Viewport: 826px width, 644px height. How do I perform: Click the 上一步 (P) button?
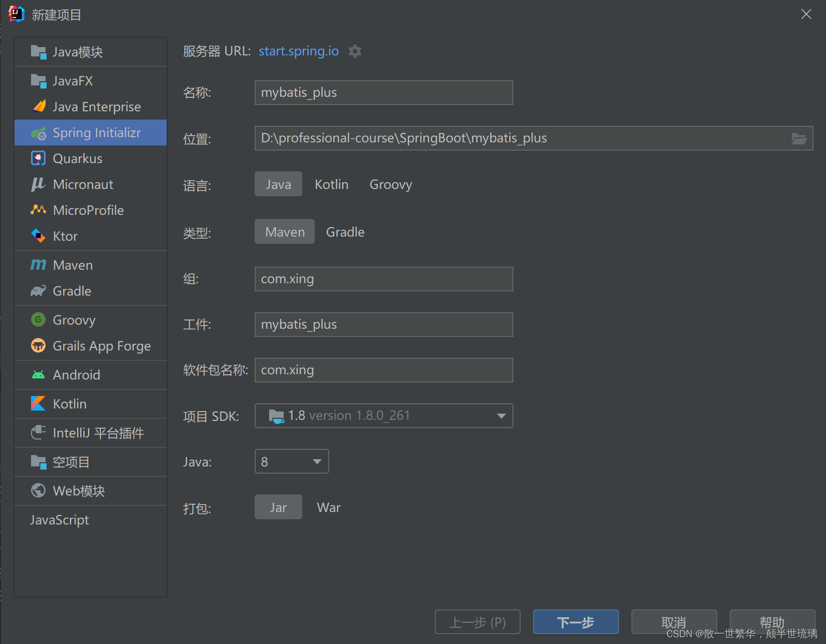478,622
